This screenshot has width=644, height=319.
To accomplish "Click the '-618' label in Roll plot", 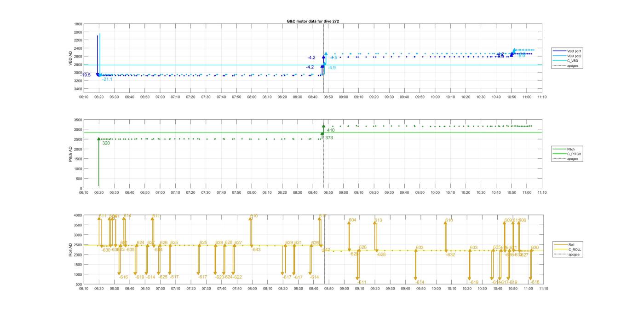I will tap(535, 282).
